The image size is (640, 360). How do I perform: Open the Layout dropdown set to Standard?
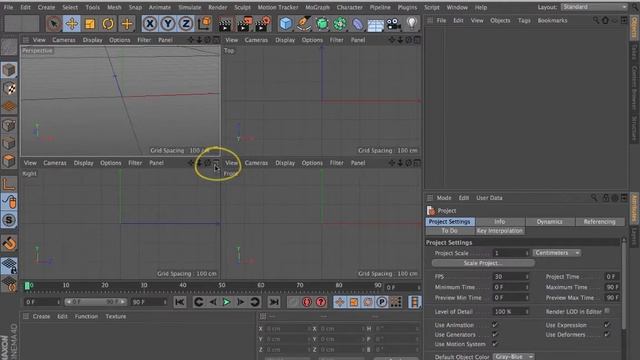click(594, 7)
